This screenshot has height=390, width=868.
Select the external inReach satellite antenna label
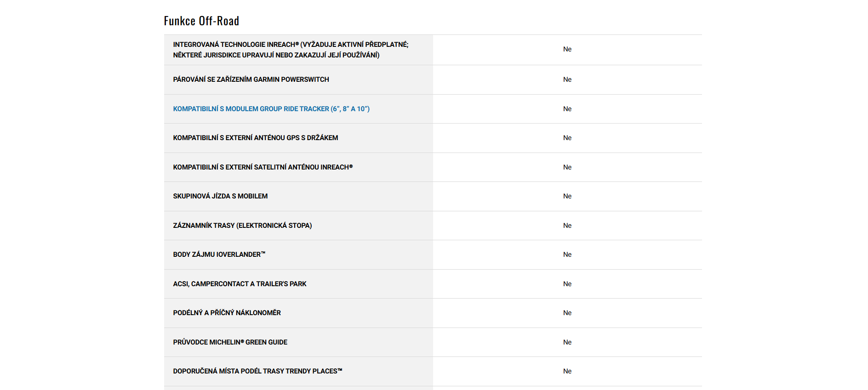pyautogui.click(x=263, y=167)
